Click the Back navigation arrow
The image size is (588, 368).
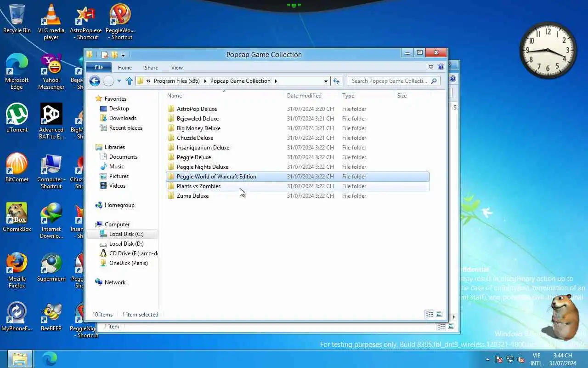pyautogui.click(x=95, y=81)
